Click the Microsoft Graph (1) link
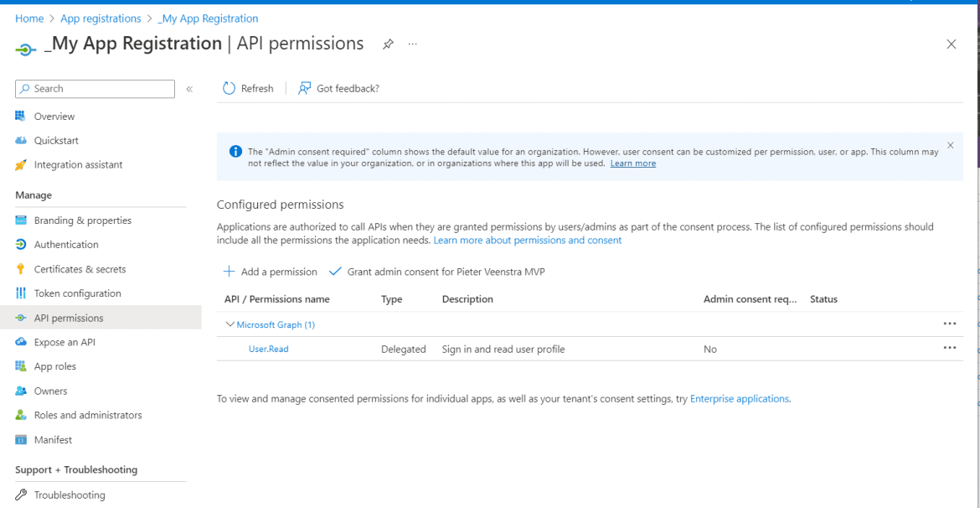This screenshot has height=508, width=980. click(x=276, y=324)
